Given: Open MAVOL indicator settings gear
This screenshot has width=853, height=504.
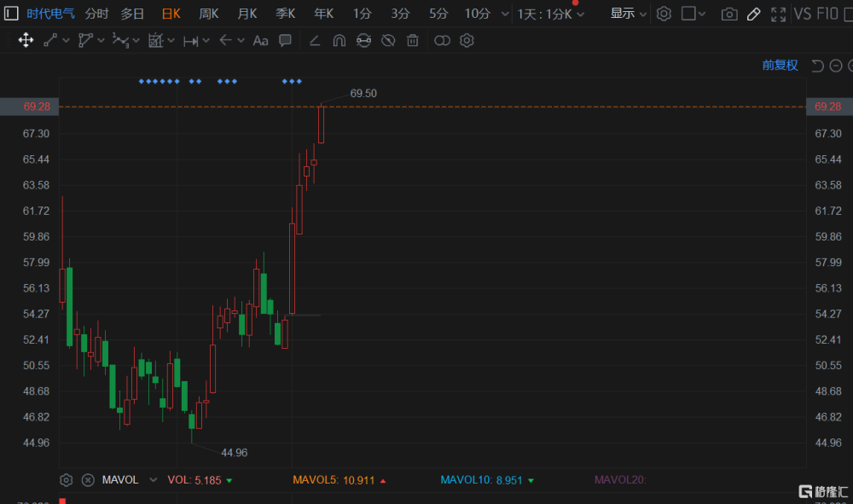Looking at the screenshot, I should [x=66, y=480].
